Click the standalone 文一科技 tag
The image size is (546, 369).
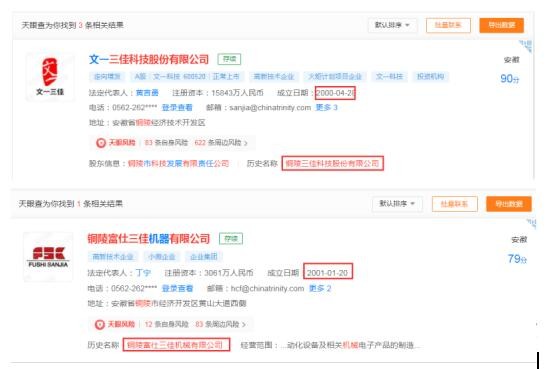[389, 77]
